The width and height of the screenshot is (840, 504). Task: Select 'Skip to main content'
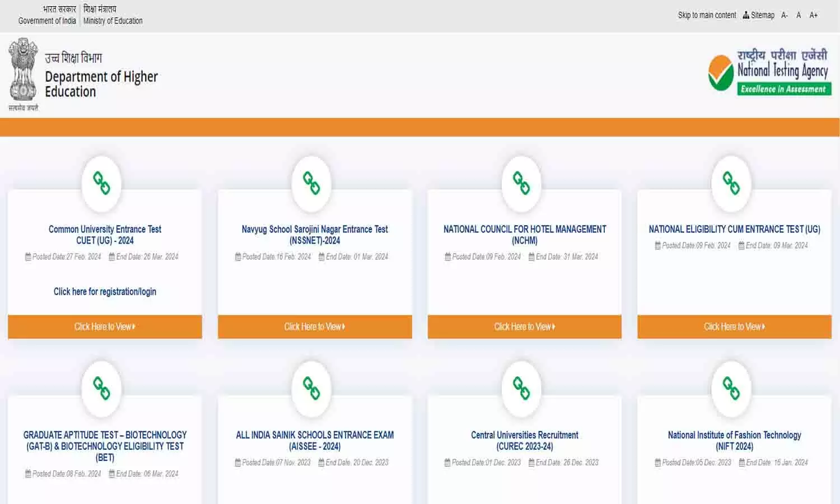[x=707, y=15]
